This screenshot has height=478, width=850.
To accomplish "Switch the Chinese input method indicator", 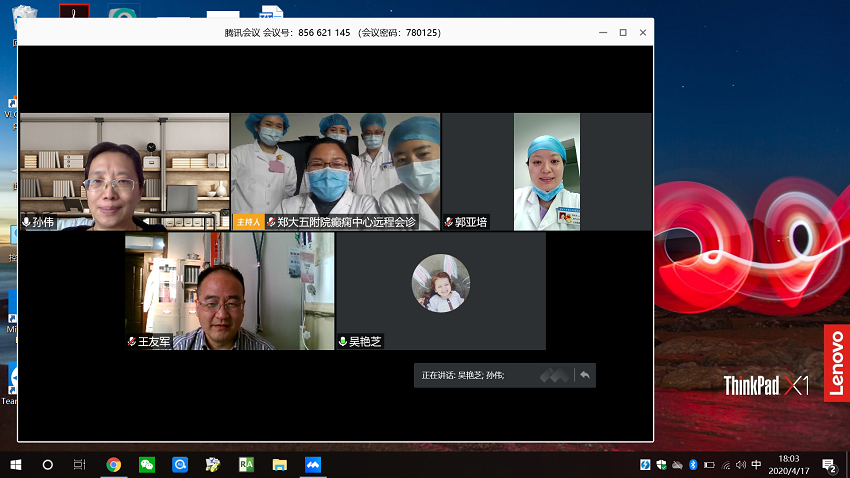I will 757,465.
